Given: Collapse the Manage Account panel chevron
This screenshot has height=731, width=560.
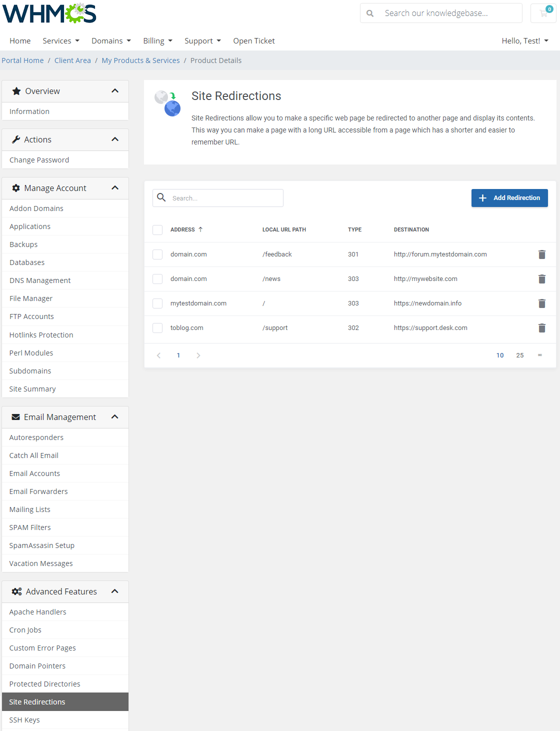Looking at the screenshot, I should coord(115,188).
